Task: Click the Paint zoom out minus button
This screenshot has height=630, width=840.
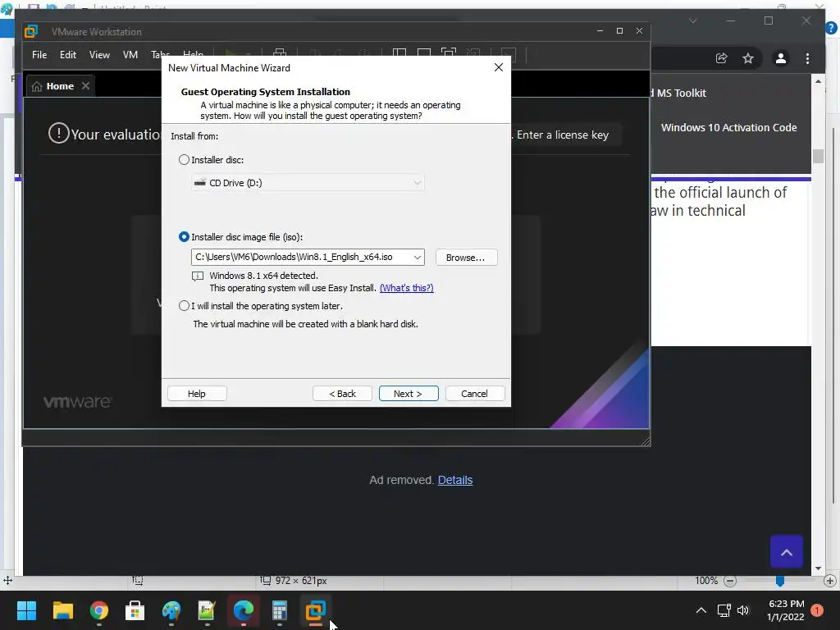Action: click(730, 581)
